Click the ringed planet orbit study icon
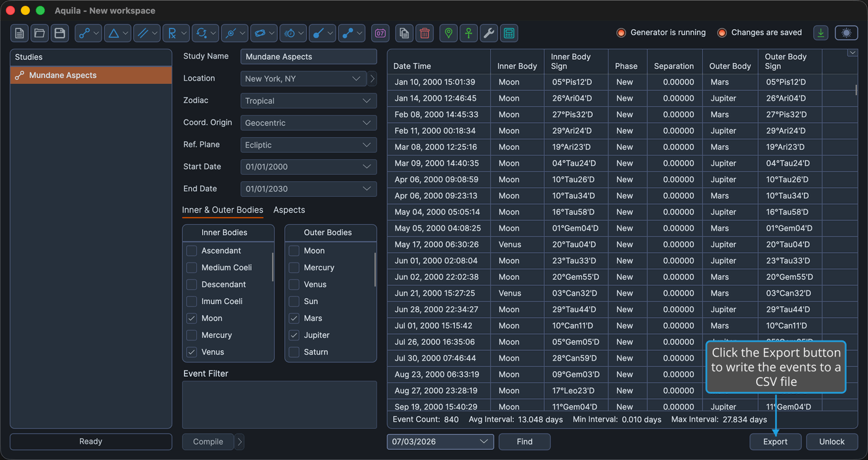 click(259, 33)
